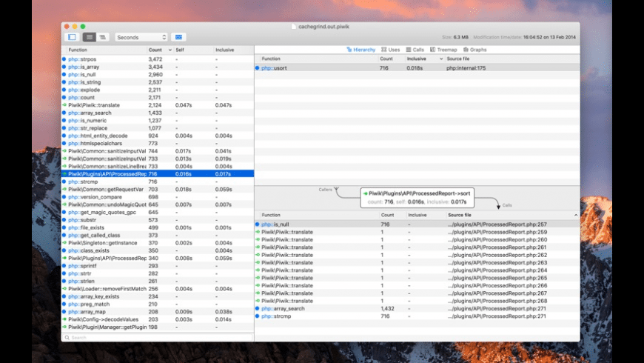
Task: Select the php::array_key_exists row
Action: point(158,296)
